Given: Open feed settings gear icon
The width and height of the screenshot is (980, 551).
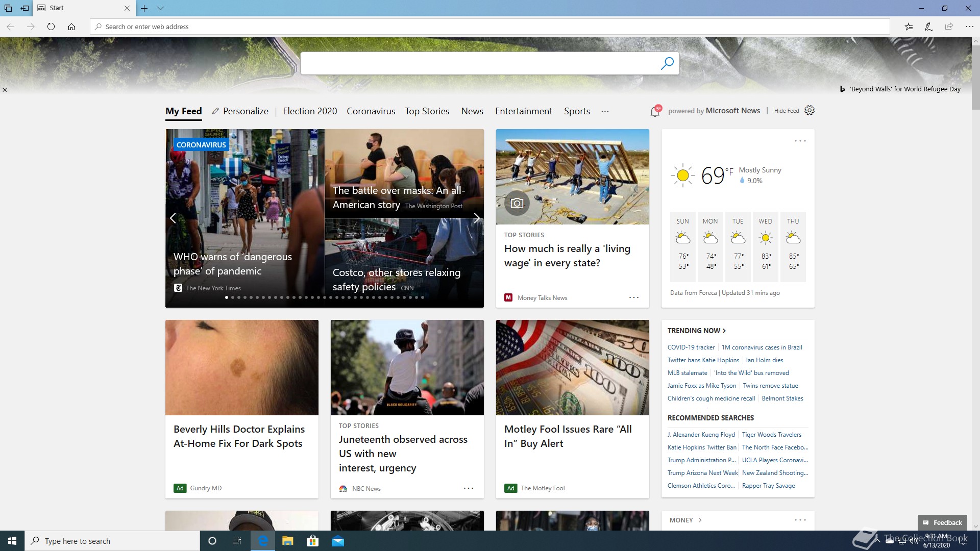Looking at the screenshot, I should point(810,110).
